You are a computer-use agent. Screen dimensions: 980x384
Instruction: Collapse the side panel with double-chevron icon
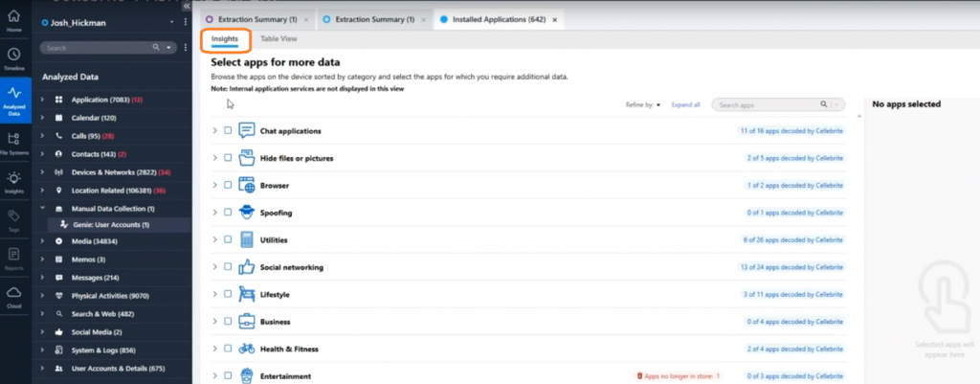click(x=187, y=5)
